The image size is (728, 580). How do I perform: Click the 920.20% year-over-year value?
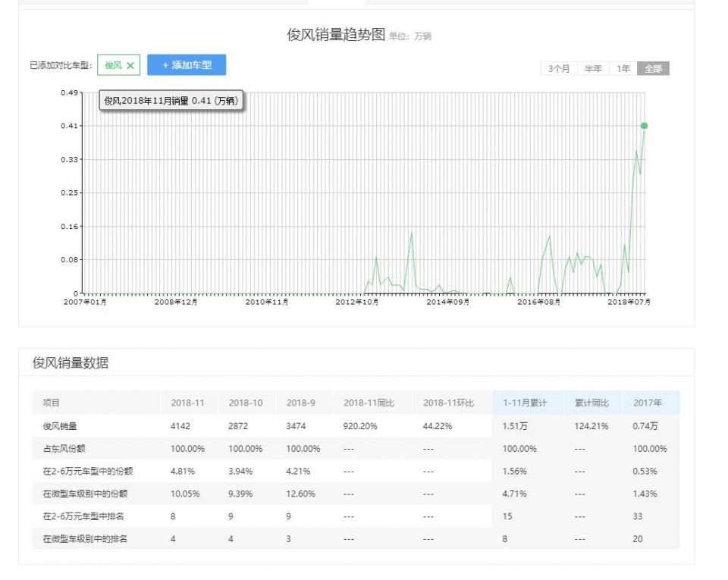click(x=359, y=426)
